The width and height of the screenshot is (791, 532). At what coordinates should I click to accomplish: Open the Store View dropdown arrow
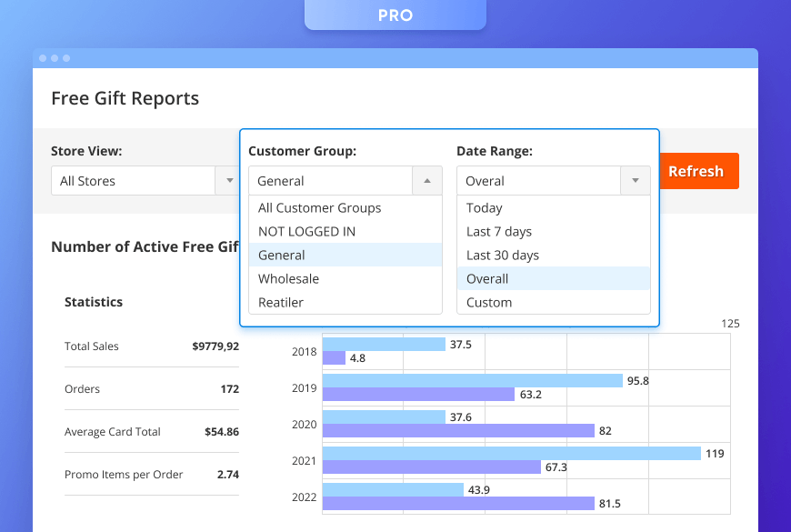(229, 181)
